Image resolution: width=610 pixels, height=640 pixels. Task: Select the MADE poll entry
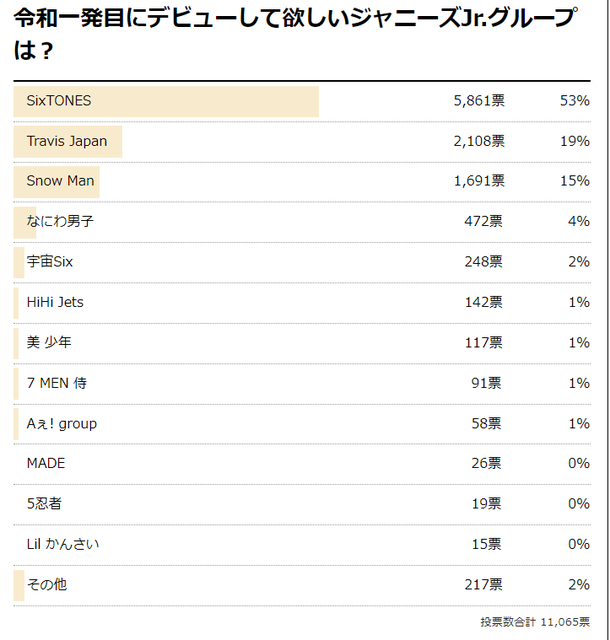[46, 463]
